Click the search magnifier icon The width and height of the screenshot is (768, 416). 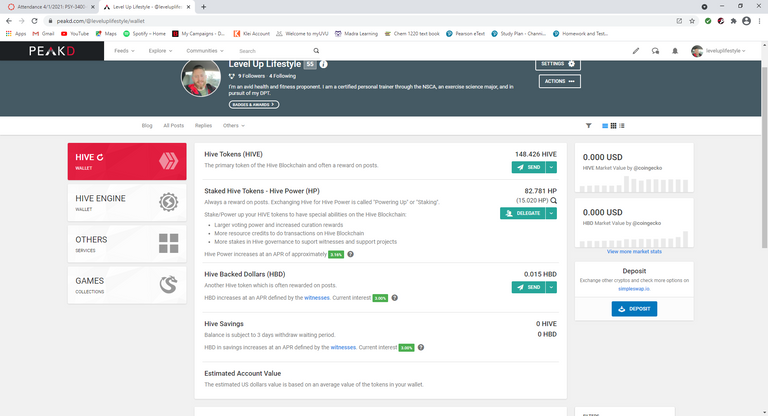point(316,51)
